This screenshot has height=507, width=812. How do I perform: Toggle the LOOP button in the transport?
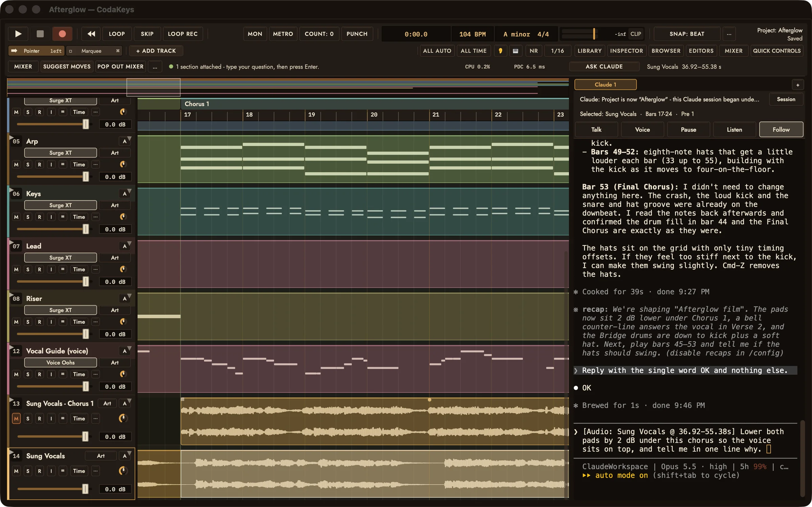117,34
